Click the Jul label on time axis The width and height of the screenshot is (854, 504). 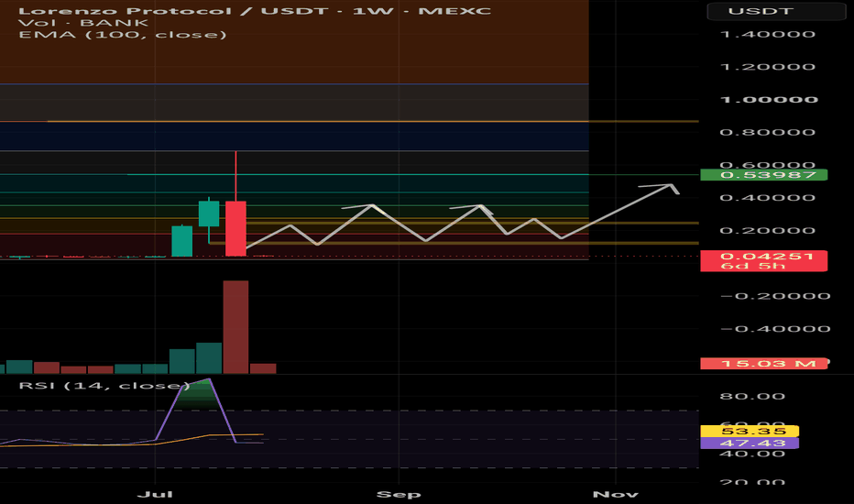[x=155, y=494]
